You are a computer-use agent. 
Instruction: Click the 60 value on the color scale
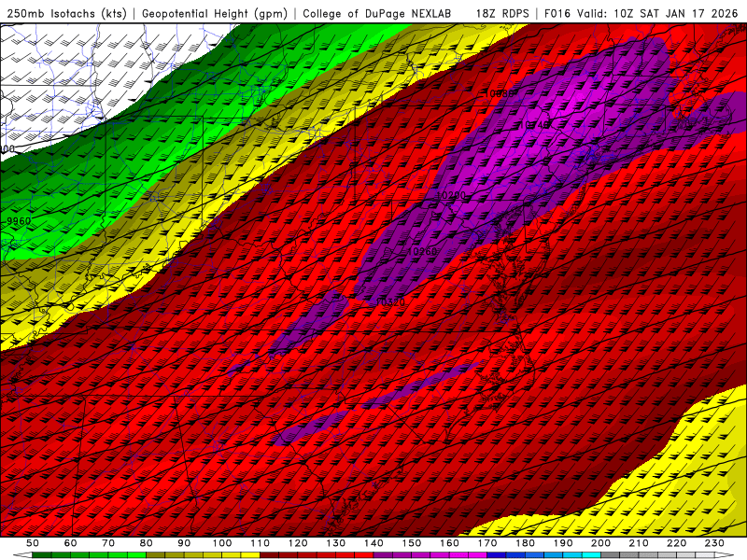tap(70, 543)
